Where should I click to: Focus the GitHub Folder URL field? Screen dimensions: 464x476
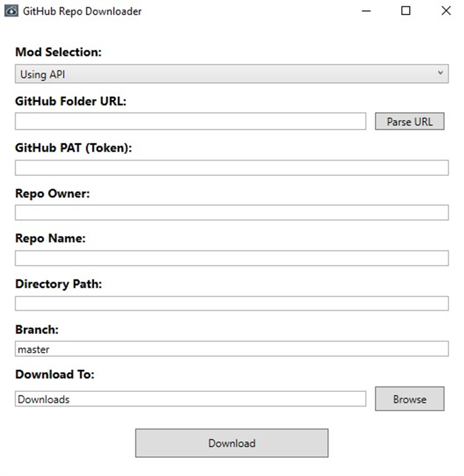coord(190,122)
